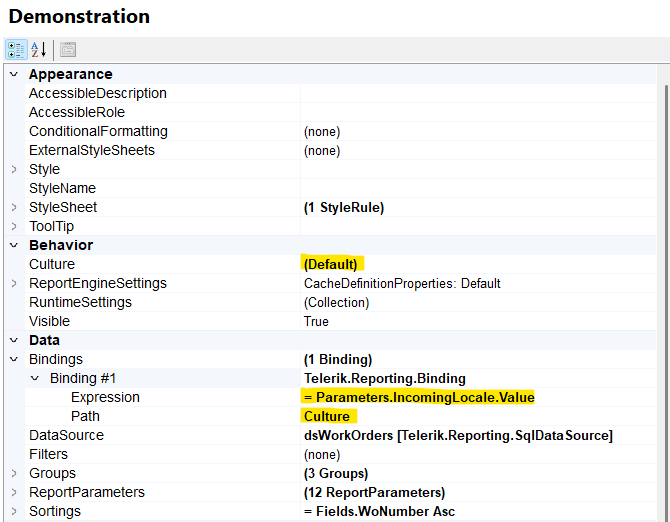Click the Visible property True value

[316, 321]
